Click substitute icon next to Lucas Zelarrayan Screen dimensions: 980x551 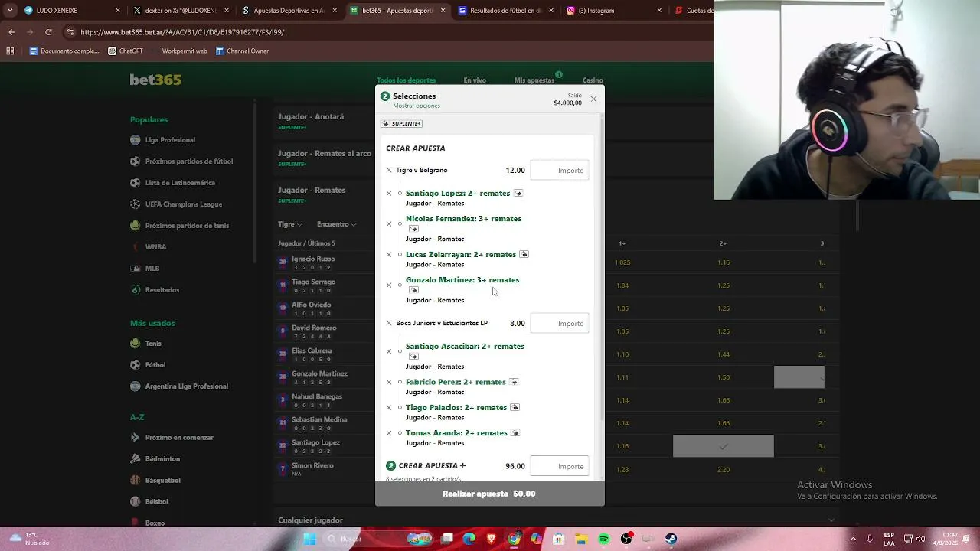pyautogui.click(x=524, y=254)
